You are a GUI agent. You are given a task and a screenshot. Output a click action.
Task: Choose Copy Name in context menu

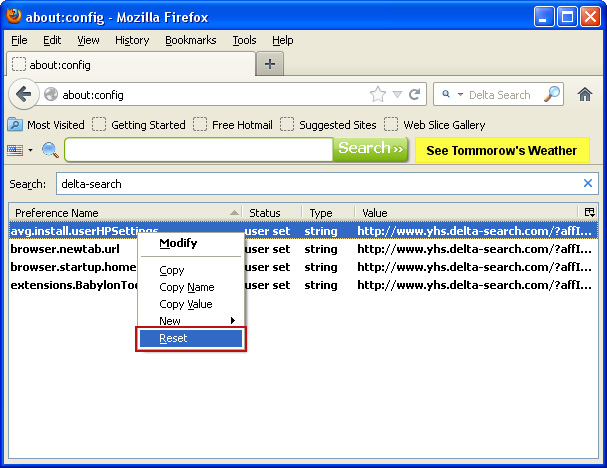coord(191,287)
